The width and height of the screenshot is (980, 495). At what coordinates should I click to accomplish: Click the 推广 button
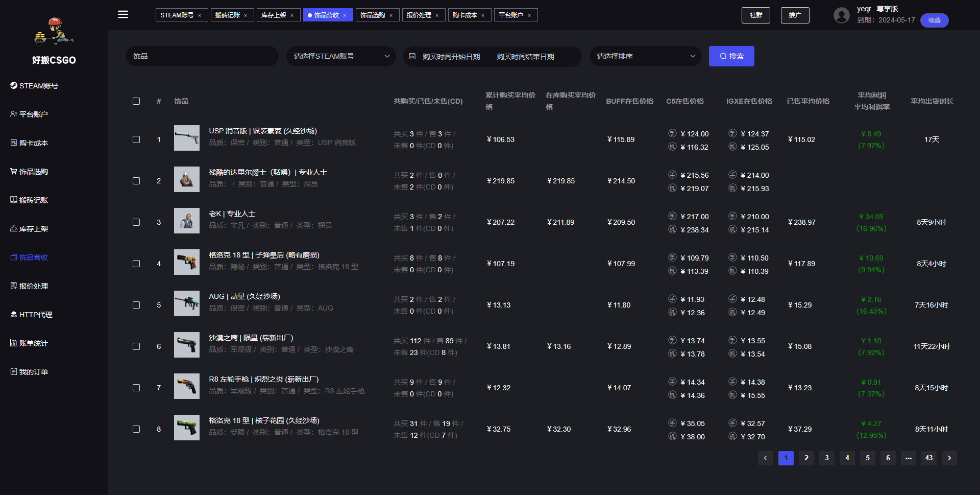(795, 15)
